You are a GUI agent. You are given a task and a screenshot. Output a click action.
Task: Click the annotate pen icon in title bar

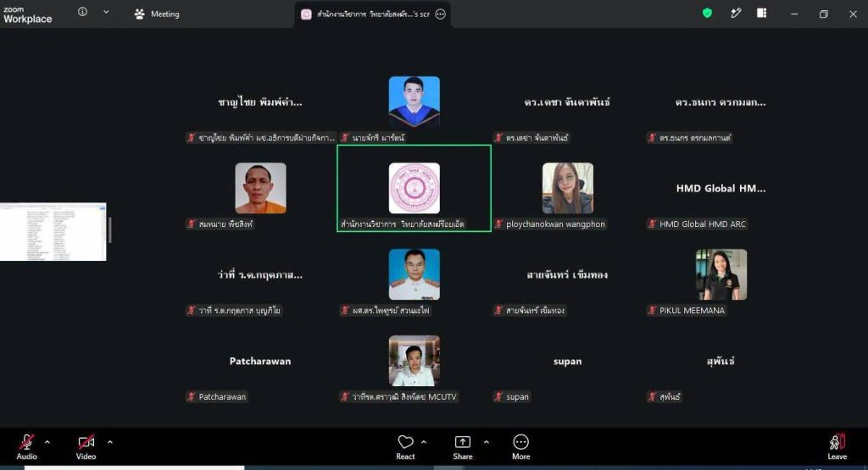736,14
